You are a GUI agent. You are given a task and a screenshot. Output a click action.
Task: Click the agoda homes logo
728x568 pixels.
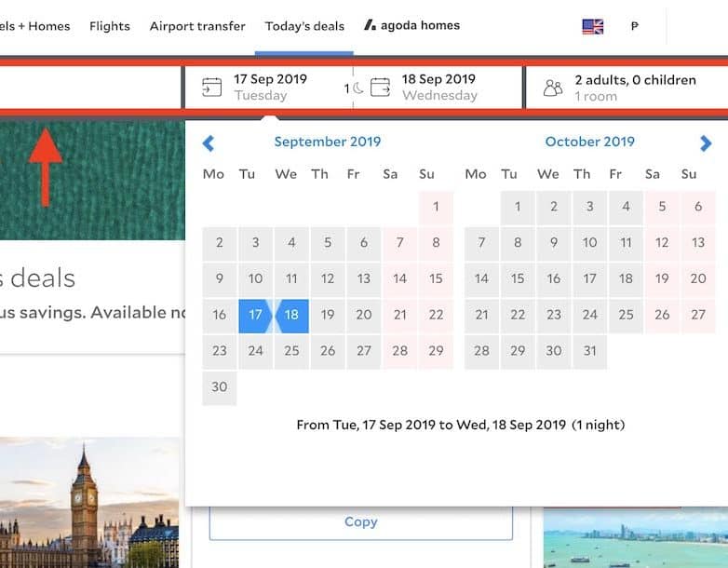pos(411,26)
